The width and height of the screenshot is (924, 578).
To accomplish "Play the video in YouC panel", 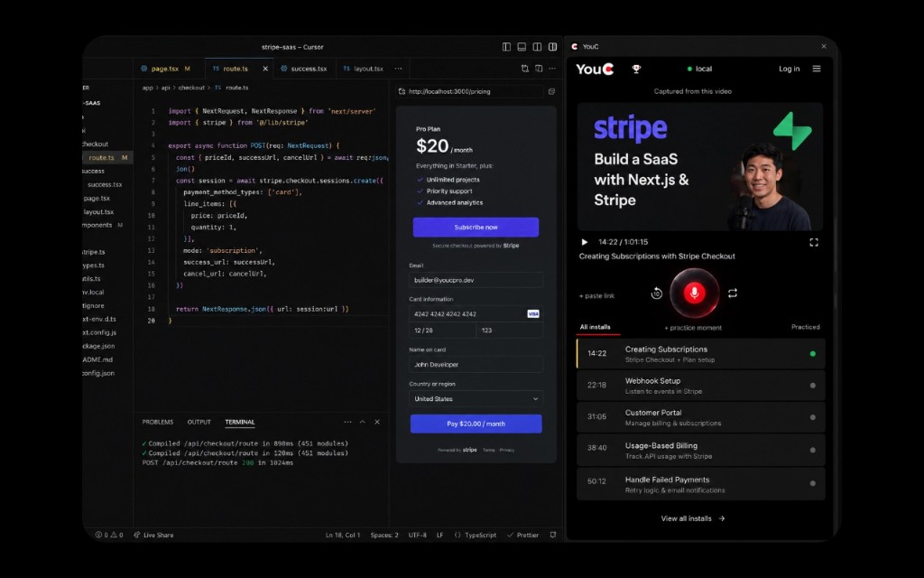I will 585,242.
